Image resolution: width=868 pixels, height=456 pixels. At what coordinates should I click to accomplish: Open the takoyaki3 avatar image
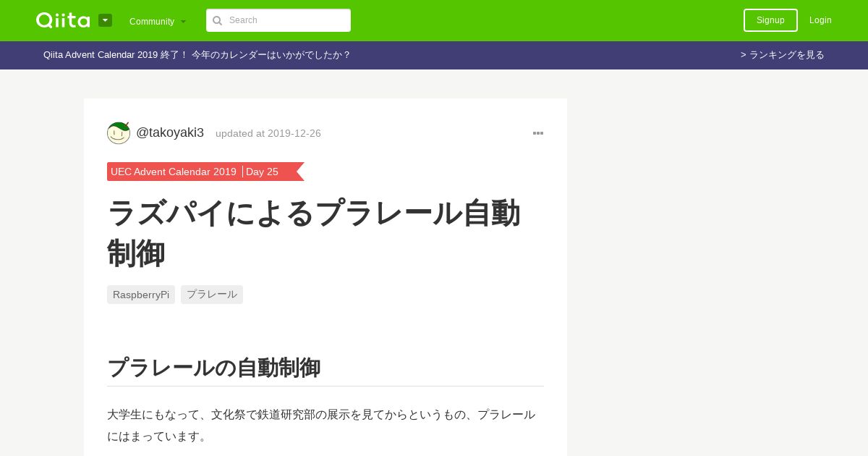pos(119,132)
